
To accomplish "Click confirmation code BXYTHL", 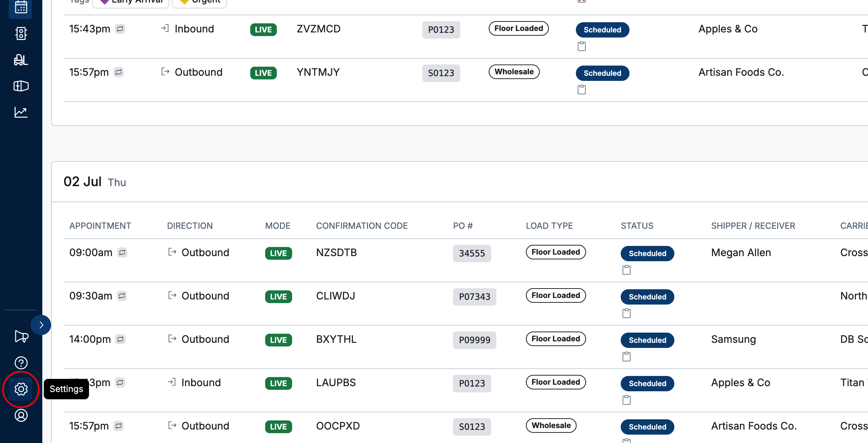I will (336, 339).
